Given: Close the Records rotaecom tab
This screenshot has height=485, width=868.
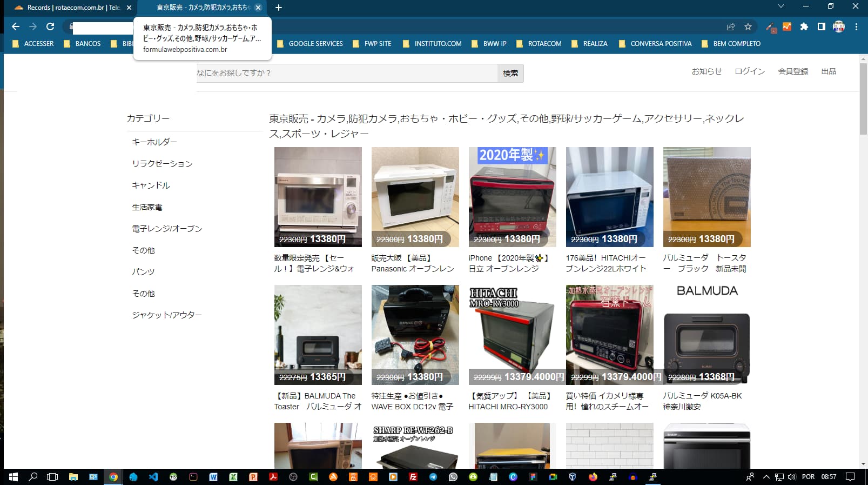Looking at the screenshot, I should 129,8.
